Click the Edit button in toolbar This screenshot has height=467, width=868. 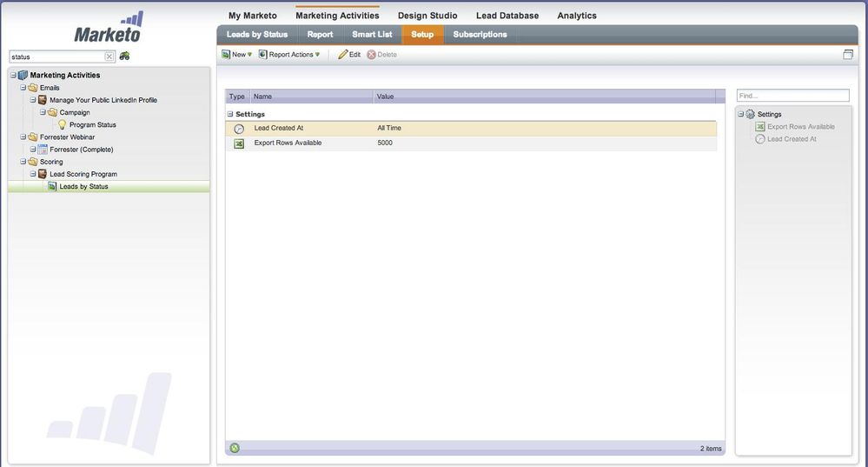pyautogui.click(x=349, y=55)
